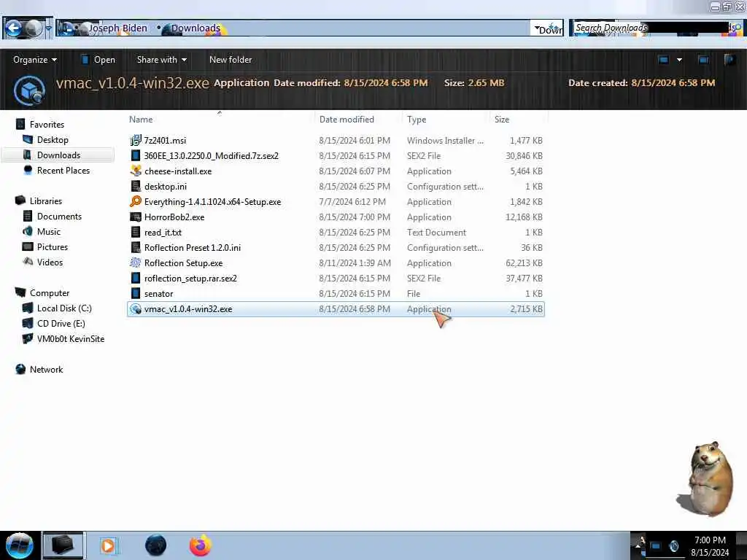Click Open in the toolbar
This screenshot has width=747, height=560.
point(98,60)
